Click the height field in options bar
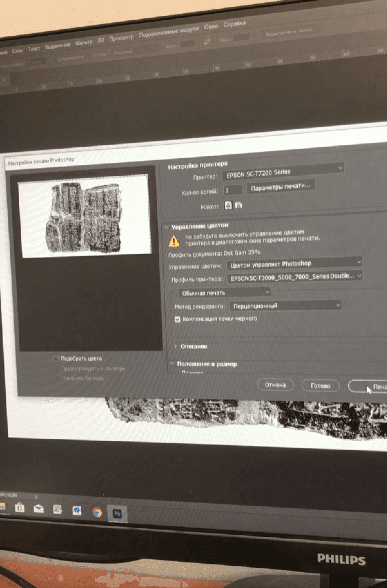Screen dimensions: 387x588 (x=241, y=37)
